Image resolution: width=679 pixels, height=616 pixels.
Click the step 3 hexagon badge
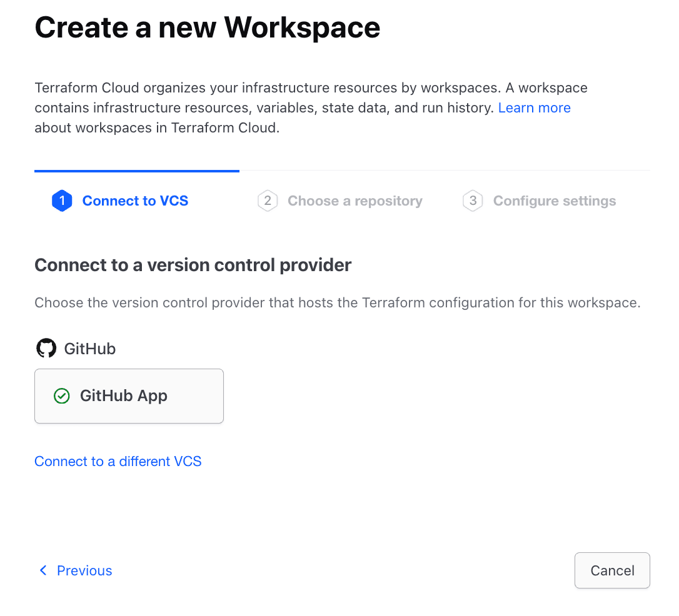pos(473,201)
